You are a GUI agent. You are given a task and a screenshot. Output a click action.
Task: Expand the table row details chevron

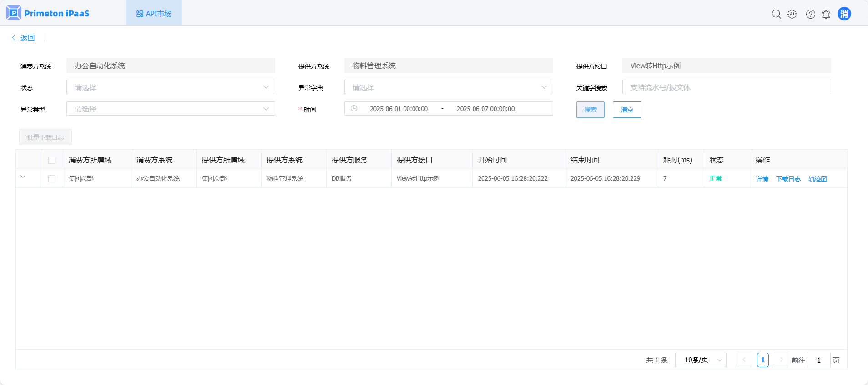(23, 177)
